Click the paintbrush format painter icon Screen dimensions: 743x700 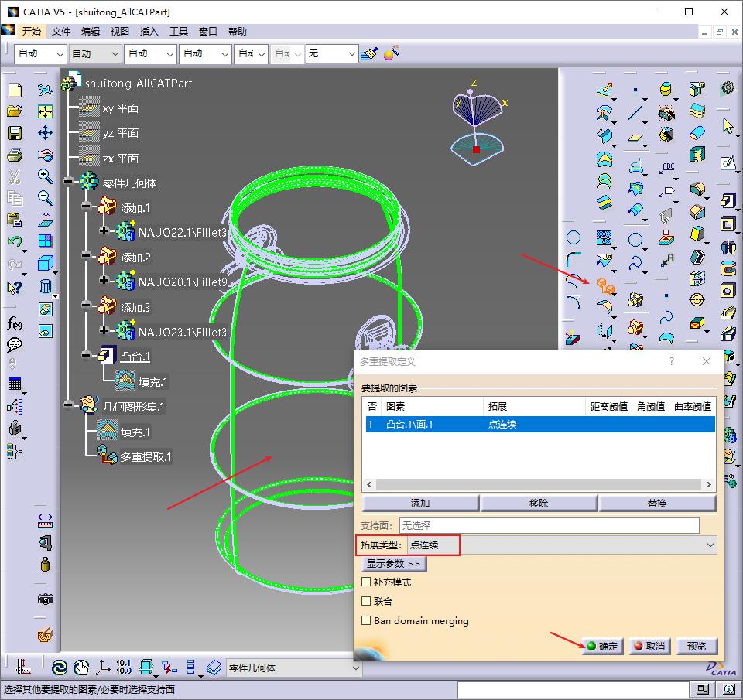pyautogui.click(x=368, y=53)
